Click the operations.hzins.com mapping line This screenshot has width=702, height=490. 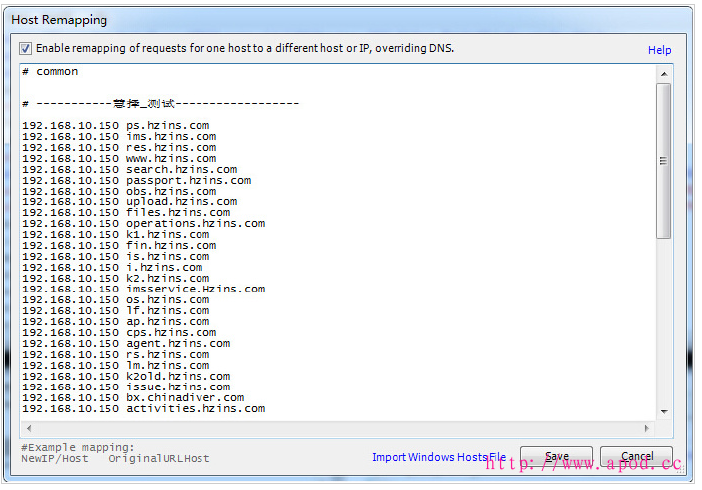pos(143,224)
